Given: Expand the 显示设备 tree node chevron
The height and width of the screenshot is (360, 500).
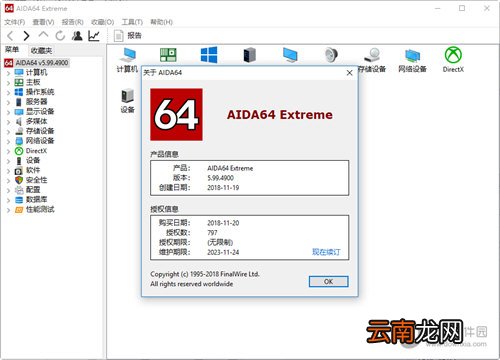Looking at the screenshot, I should pyautogui.click(x=8, y=112).
